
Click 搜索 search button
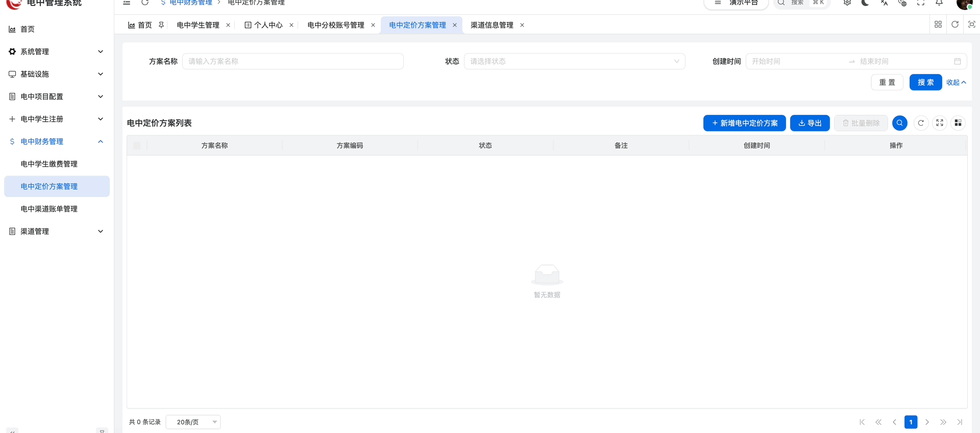(926, 82)
